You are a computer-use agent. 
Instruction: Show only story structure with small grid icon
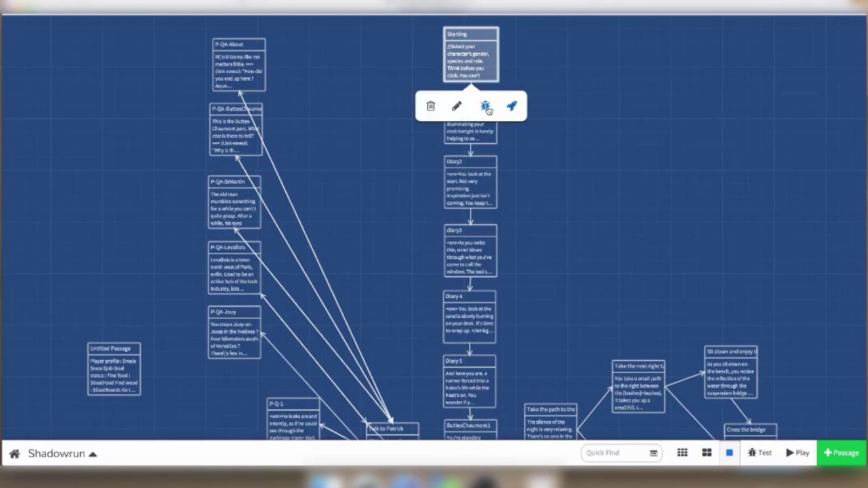(x=682, y=453)
